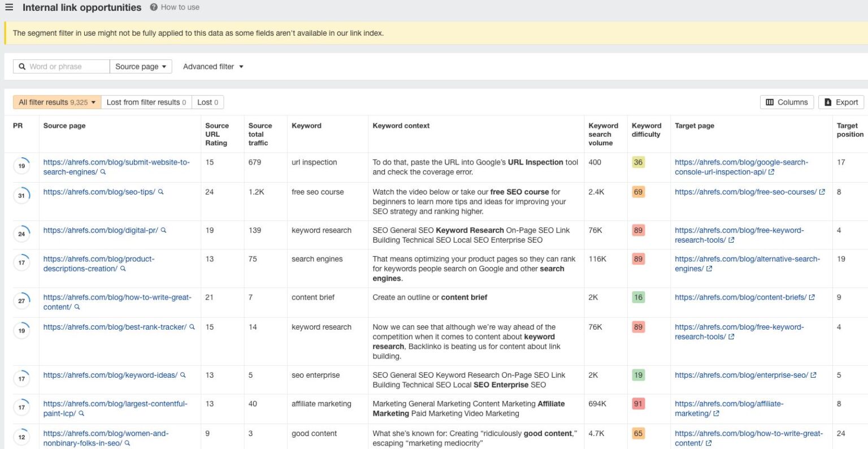This screenshot has height=449, width=868.
Task: Open external link icon for free-seo-courses target
Action: pyautogui.click(x=822, y=192)
